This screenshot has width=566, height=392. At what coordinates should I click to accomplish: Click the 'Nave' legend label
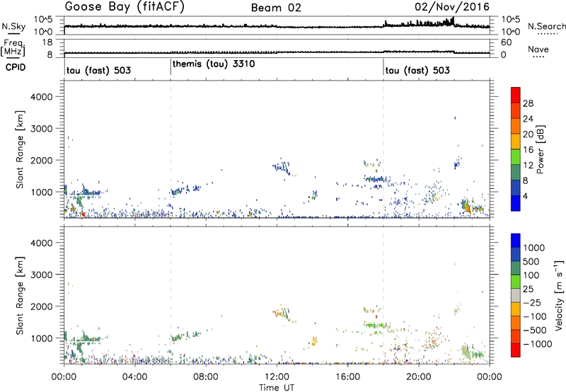point(538,49)
